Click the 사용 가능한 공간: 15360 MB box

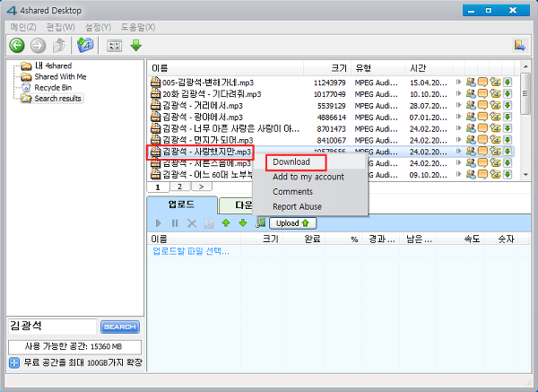pyautogui.click(x=74, y=346)
